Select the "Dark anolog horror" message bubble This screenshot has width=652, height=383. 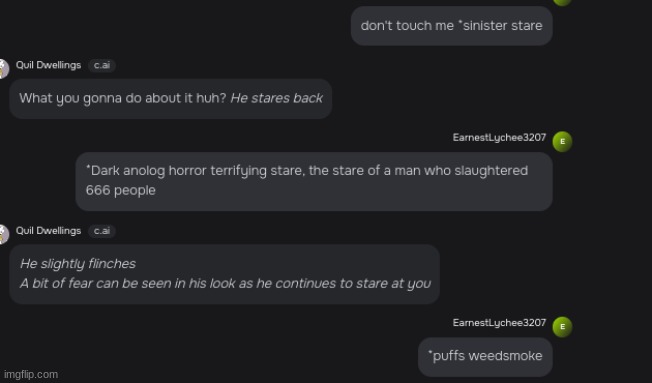(314, 181)
